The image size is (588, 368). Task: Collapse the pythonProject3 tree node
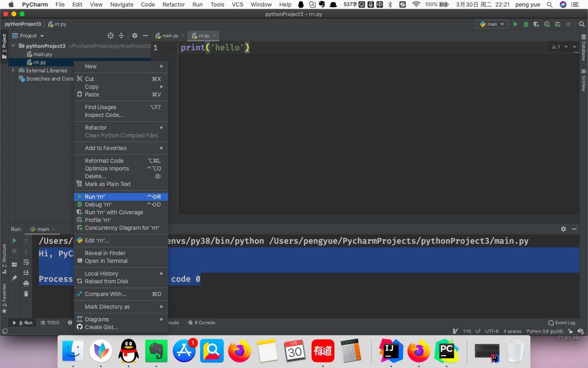coord(13,46)
